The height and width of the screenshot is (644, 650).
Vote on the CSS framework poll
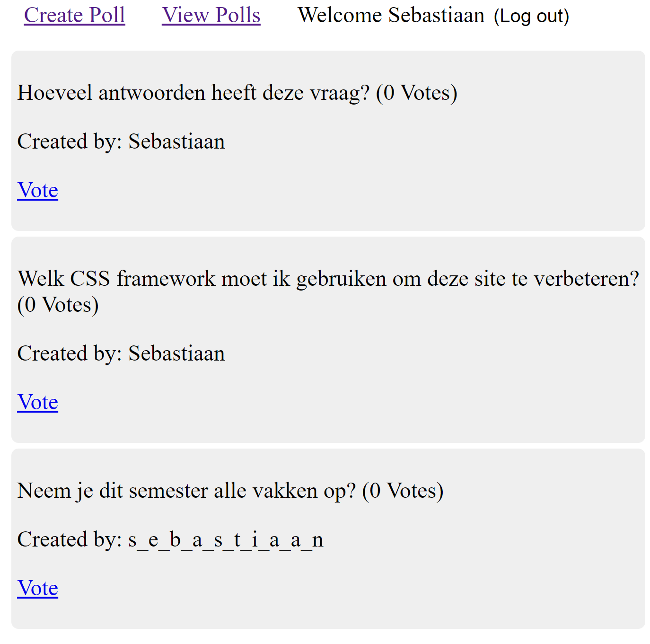click(x=38, y=402)
